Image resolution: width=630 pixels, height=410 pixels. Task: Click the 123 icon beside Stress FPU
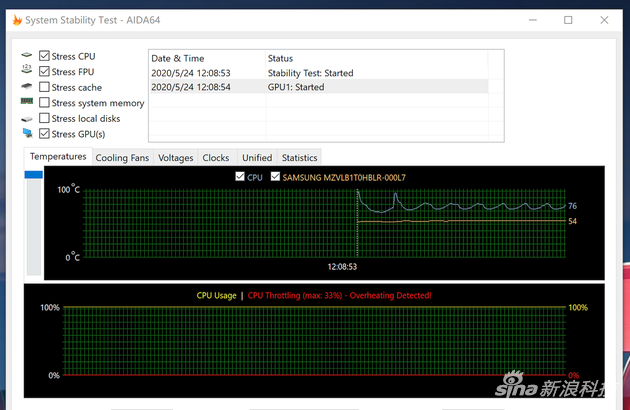coord(27,69)
